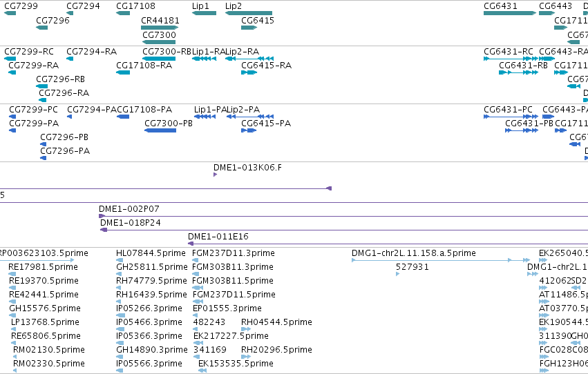The height and width of the screenshot is (374, 588).
Task: Select the CG7300-RB transcript
Action: (159, 59)
